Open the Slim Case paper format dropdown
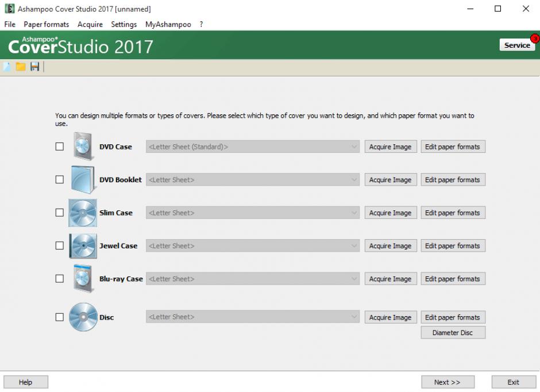 point(253,213)
